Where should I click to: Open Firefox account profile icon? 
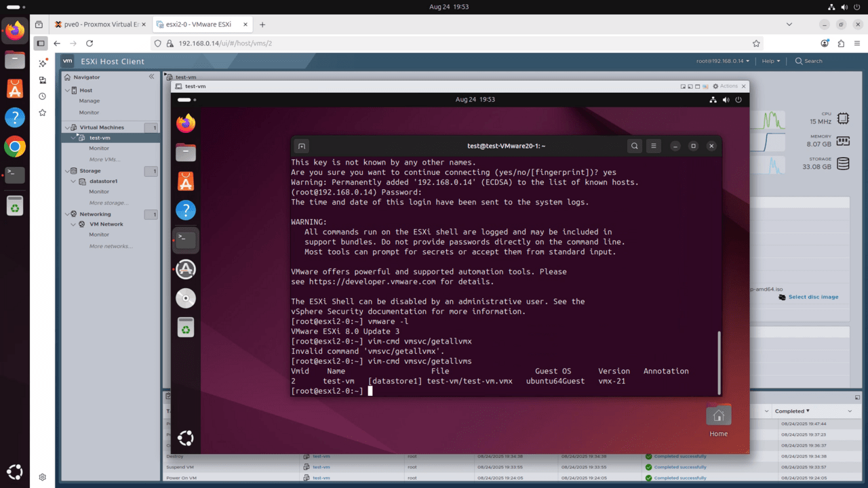825,43
